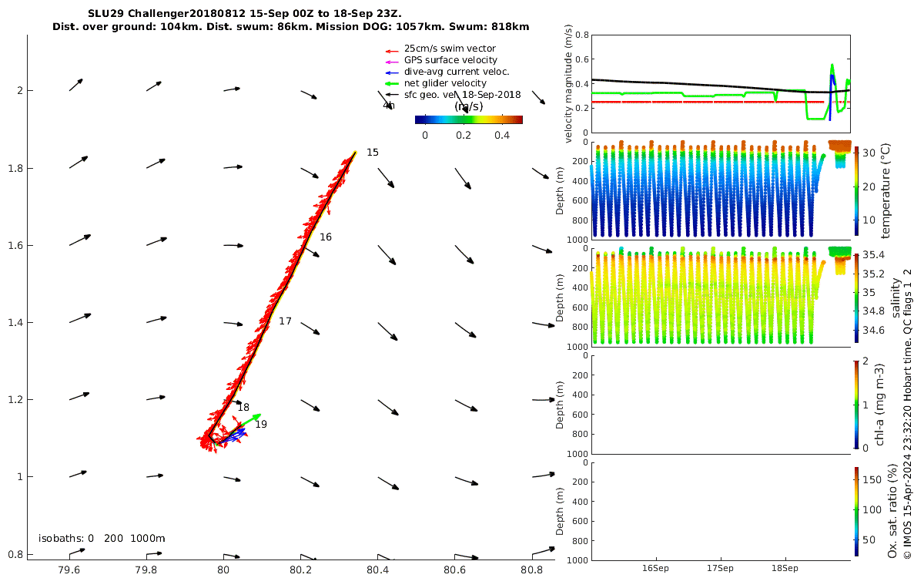Click the '1.2' latitude tick label
This screenshot has width=924, height=578.
[15, 399]
